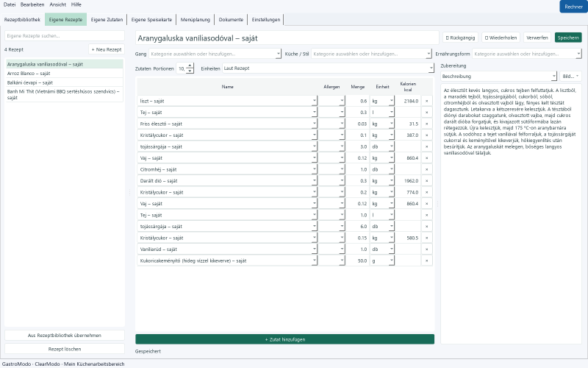Remove the Tej row with 0.3 l
Image resolution: width=588 pixels, height=368 pixels.
(x=426, y=113)
